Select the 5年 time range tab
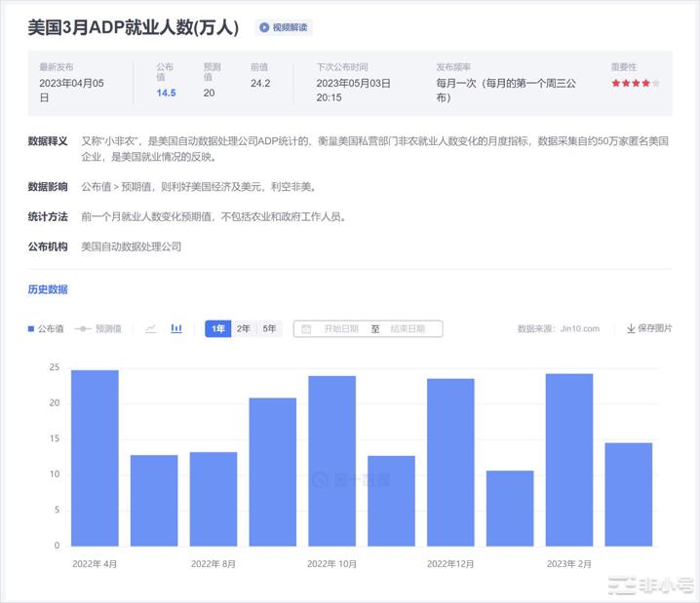This screenshot has width=700, height=603. pyautogui.click(x=269, y=328)
